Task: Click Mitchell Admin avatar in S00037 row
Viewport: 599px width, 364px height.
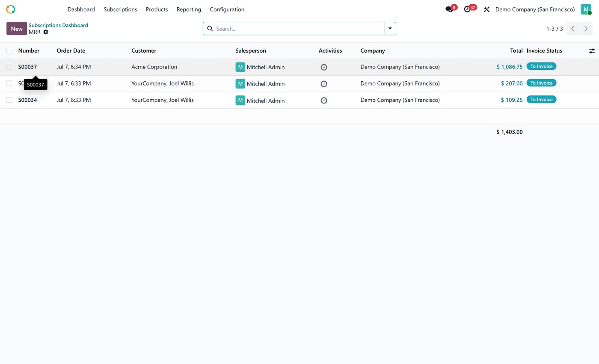Action: pyautogui.click(x=240, y=67)
